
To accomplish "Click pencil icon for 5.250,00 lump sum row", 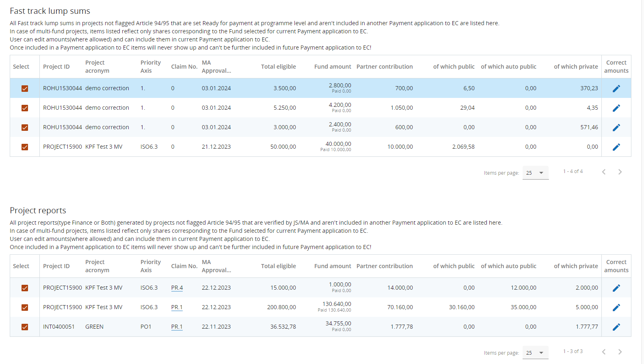I will coord(616,108).
